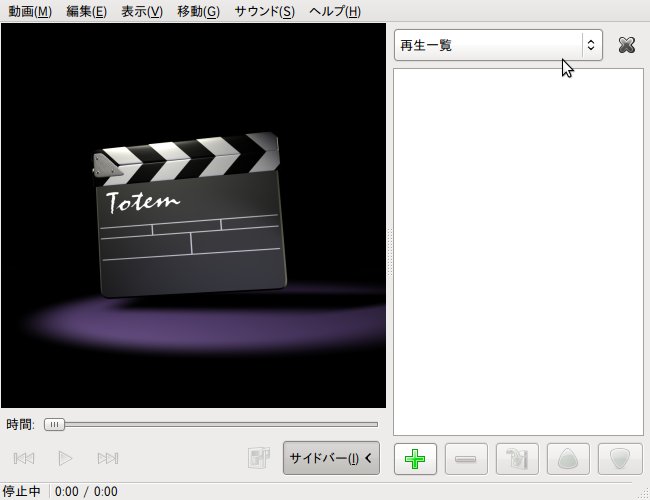Move the item down with the down arrow icon
This screenshot has width=650, height=500.
click(x=619, y=459)
